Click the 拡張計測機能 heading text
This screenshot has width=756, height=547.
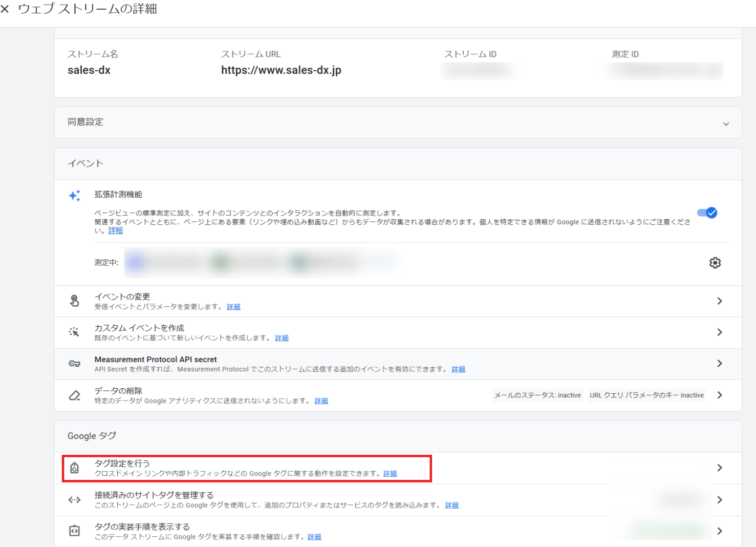(118, 195)
